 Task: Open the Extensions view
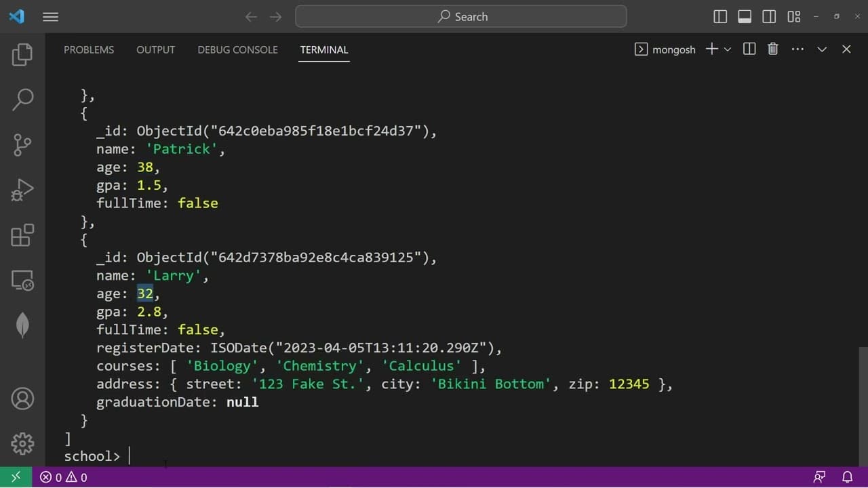pyautogui.click(x=22, y=235)
